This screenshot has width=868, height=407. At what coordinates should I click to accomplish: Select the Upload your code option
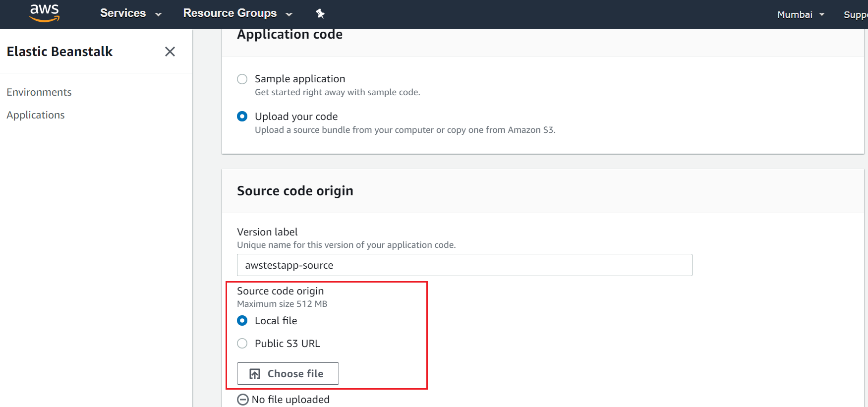pos(242,116)
